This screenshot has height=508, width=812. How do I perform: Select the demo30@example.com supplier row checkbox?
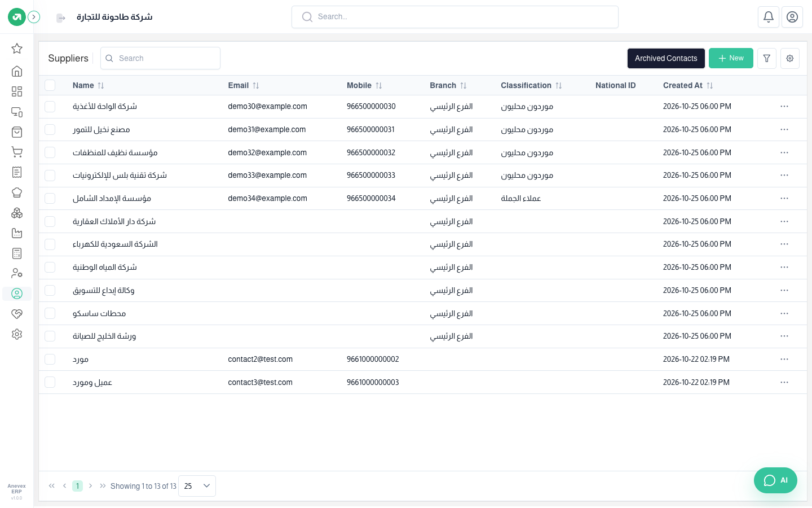(50, 106)
